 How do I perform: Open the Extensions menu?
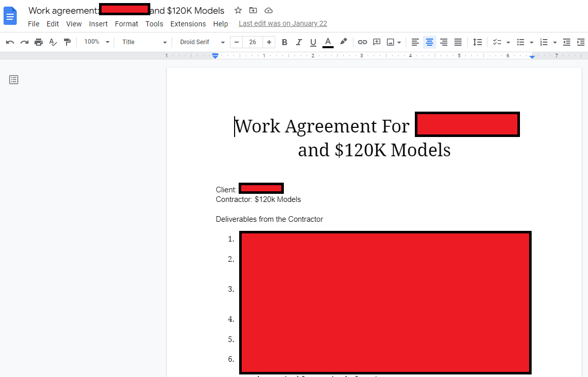click(188, 24)
